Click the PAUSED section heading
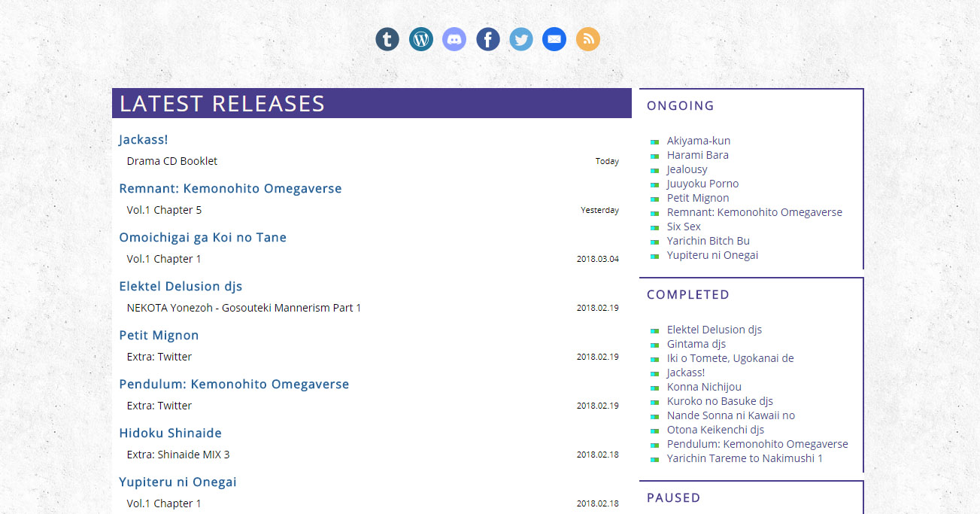This screenshot has height=514, width=980. coord(674,497)
